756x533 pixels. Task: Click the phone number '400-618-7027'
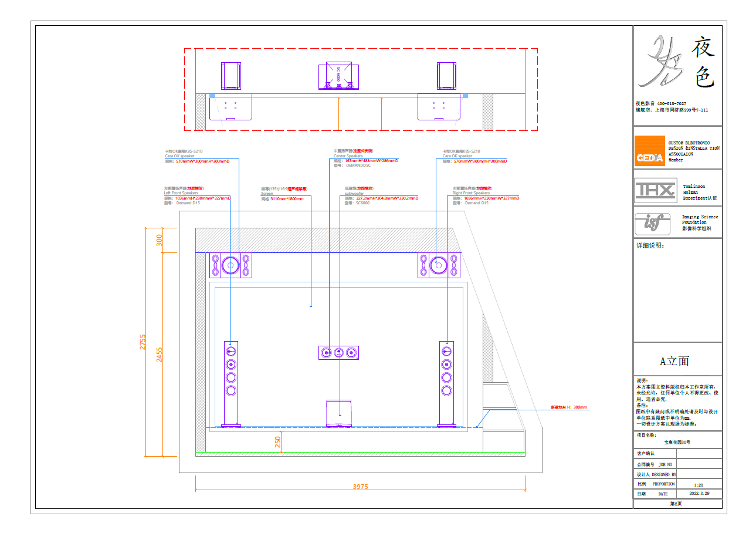click(x=672, y=103)
